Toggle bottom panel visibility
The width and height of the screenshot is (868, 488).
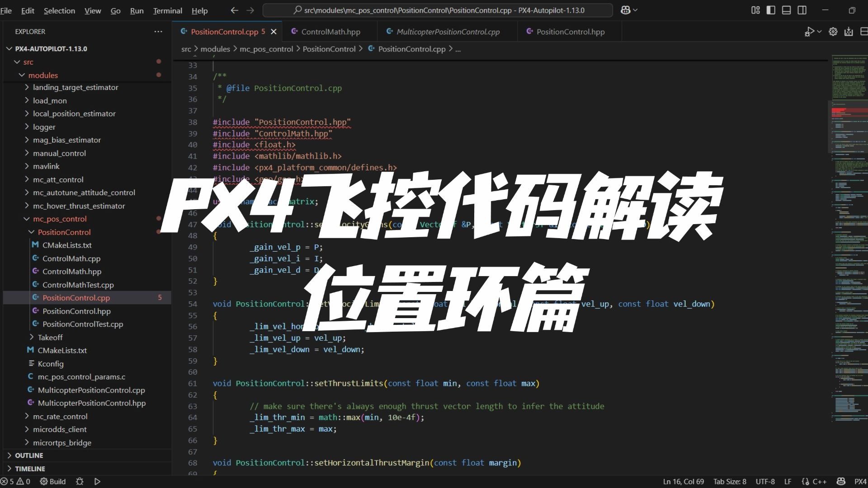[786, 10]
